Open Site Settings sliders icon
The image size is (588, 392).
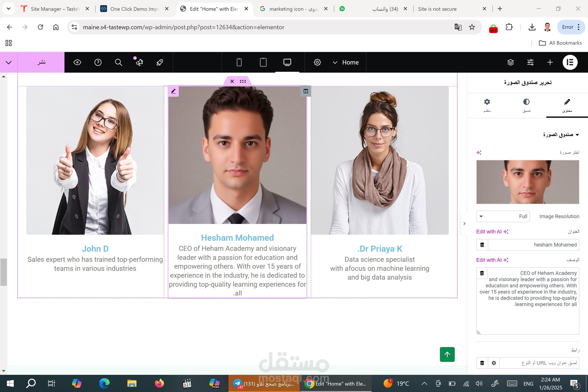(530, 62)
